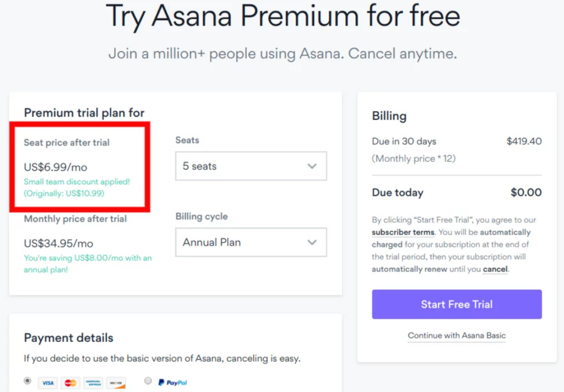The image size is (564, 392).
Task: Click the cancel link in billing terms
Action: (x=495, y=269)
